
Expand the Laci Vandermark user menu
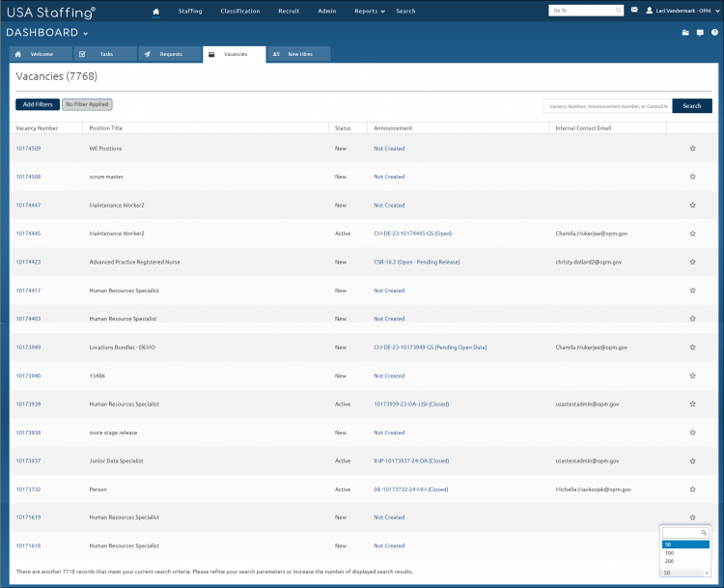tap(717, 11)
